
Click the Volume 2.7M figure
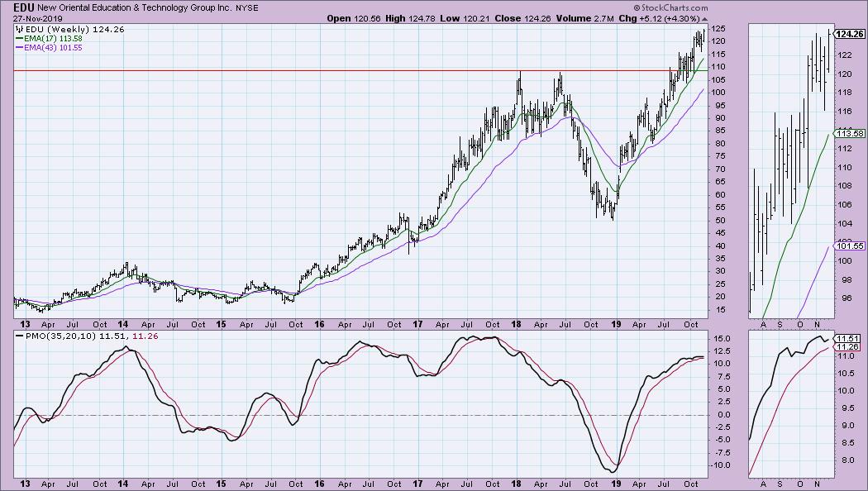(585, 18)
